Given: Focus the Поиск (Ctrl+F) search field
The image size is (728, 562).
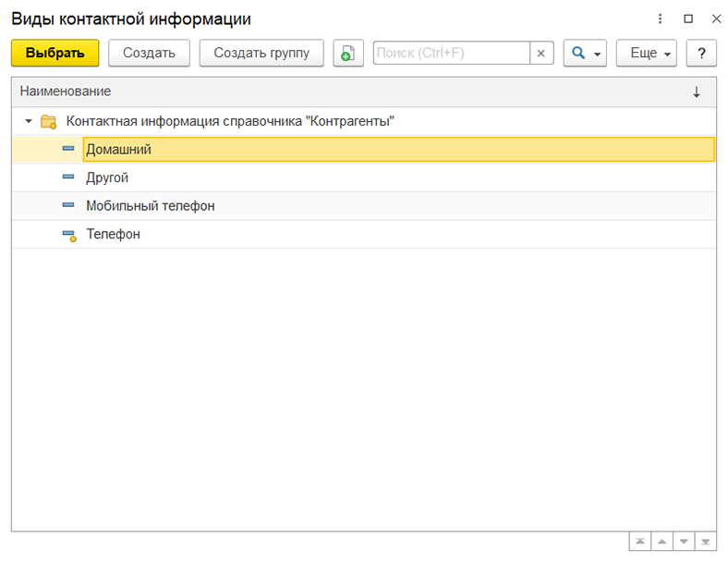Looking at the screenshot, I should (452, 53).
